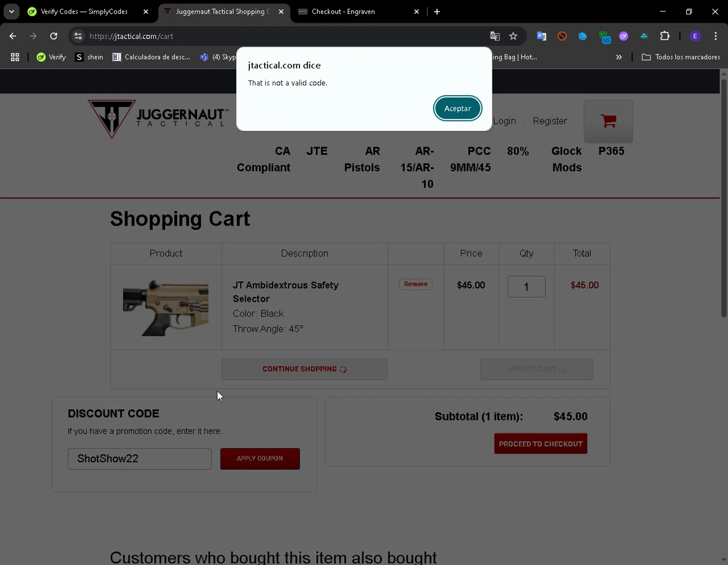Open the Skype bookmark in bookmarks bar
The height and width of the screenshot is (565, 728).
point(217,57)
